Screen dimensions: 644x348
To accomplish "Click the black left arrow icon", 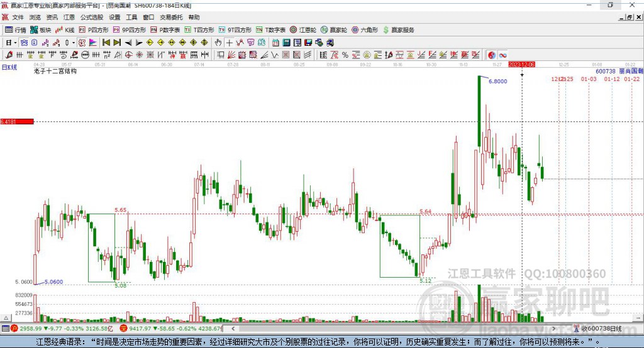I will [x=128, y=43].
